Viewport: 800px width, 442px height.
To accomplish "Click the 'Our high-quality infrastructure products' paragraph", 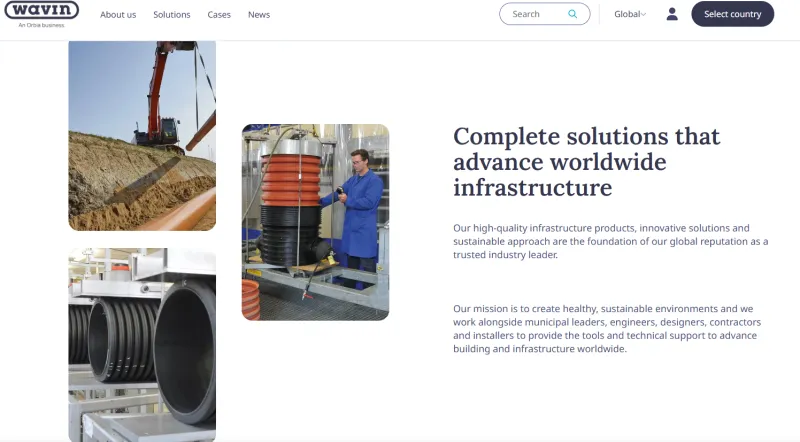I will tap(610, 241).
